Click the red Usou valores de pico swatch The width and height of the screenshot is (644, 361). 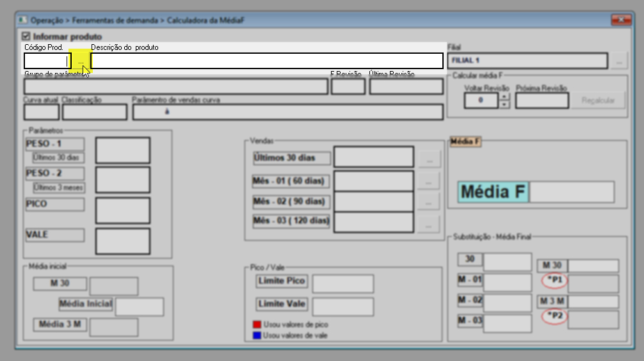pyautogui.click(x=257, y=325)
